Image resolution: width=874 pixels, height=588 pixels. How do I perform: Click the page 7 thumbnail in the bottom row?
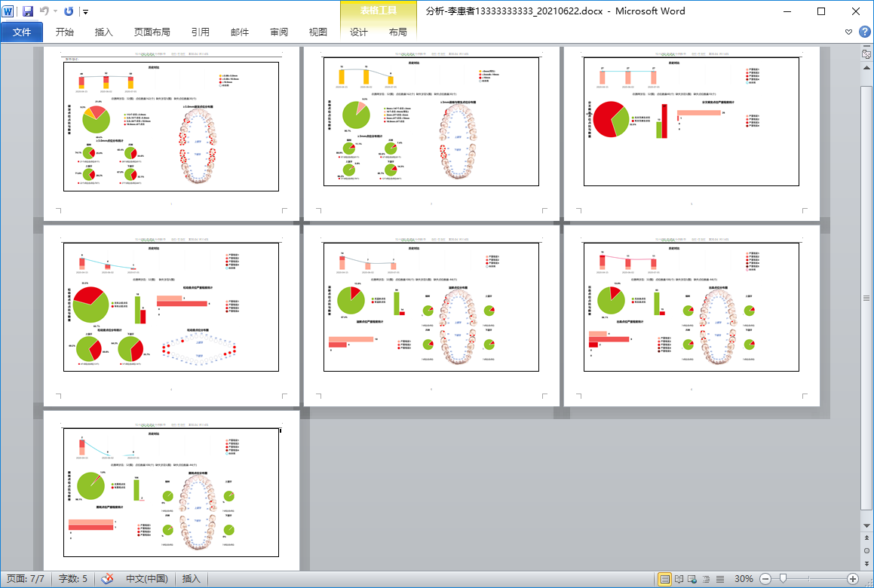tap(171, 490)
